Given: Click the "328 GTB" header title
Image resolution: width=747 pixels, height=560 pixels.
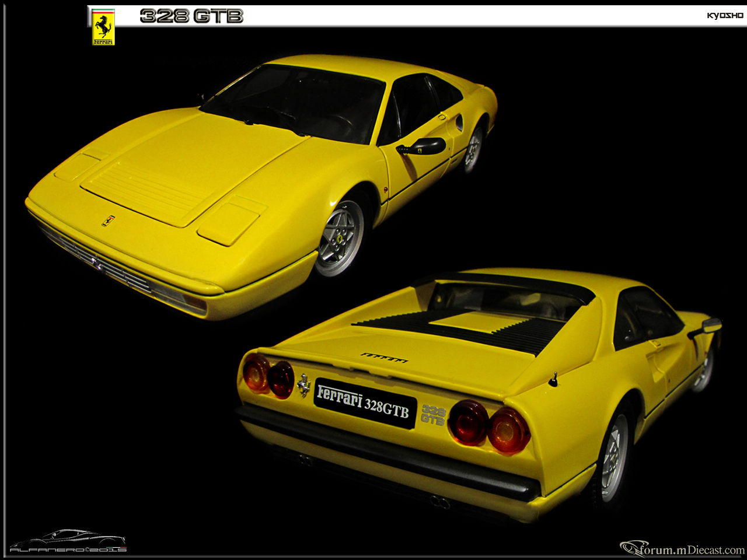Looking at the screenshot, I should (x=191, y=16).
